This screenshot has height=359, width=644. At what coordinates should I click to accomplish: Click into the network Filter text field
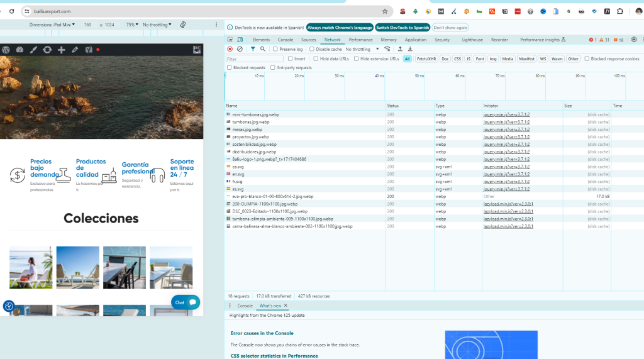click(254, 58)
